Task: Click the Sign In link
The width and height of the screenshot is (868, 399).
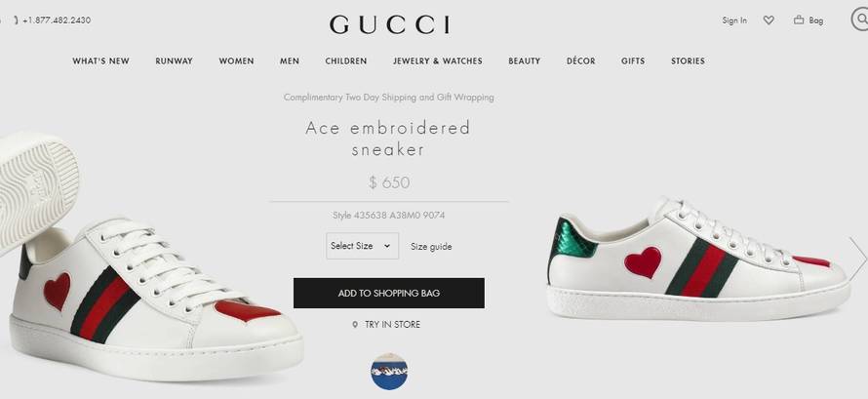Action: pyautogui.click(x=734, y=20)
